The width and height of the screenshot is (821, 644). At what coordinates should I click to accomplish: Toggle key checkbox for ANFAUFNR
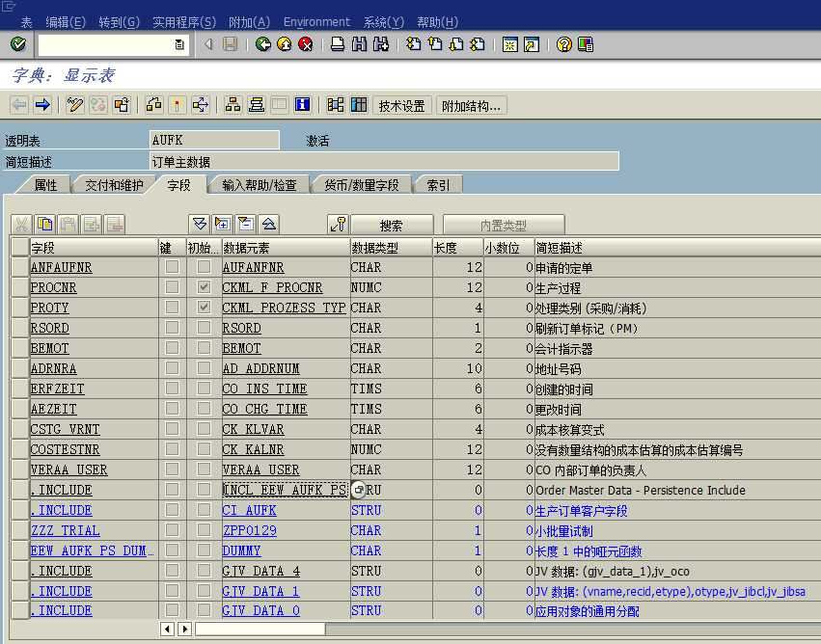[172, 267]
